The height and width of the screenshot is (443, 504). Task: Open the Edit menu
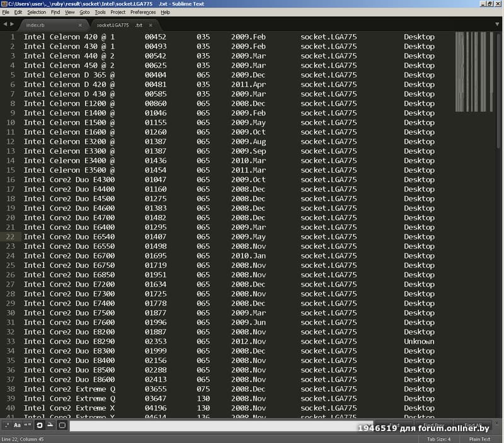(x=18, y=12)
